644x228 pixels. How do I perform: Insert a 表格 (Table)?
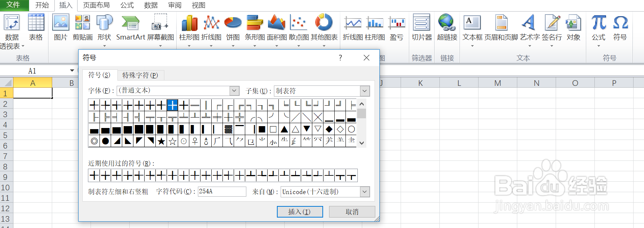point(36,27)
